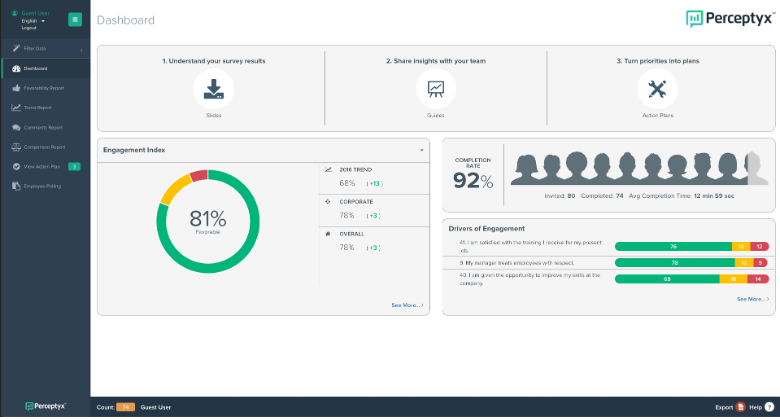Click the Logout link
The image size is (780, 420).
(29, 28)
